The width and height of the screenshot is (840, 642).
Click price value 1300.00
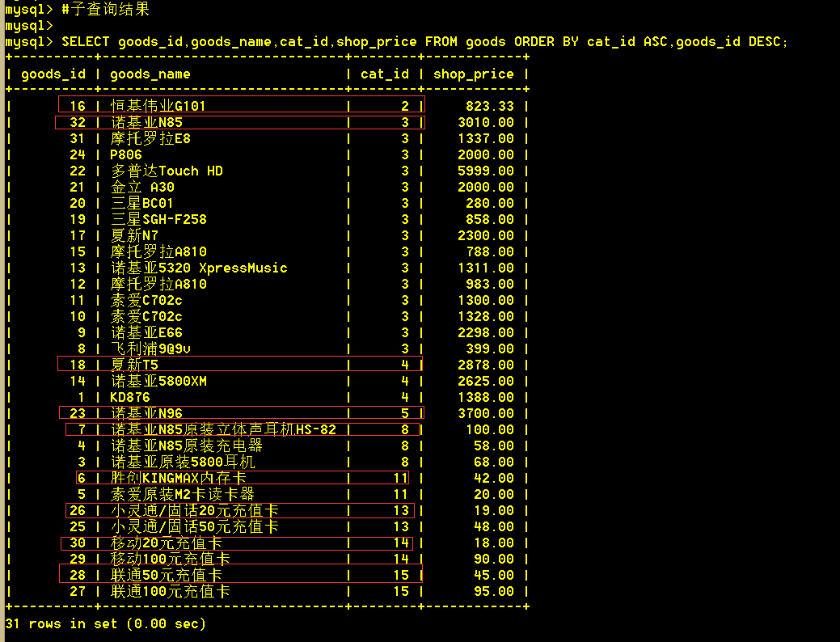click(486, 300)
